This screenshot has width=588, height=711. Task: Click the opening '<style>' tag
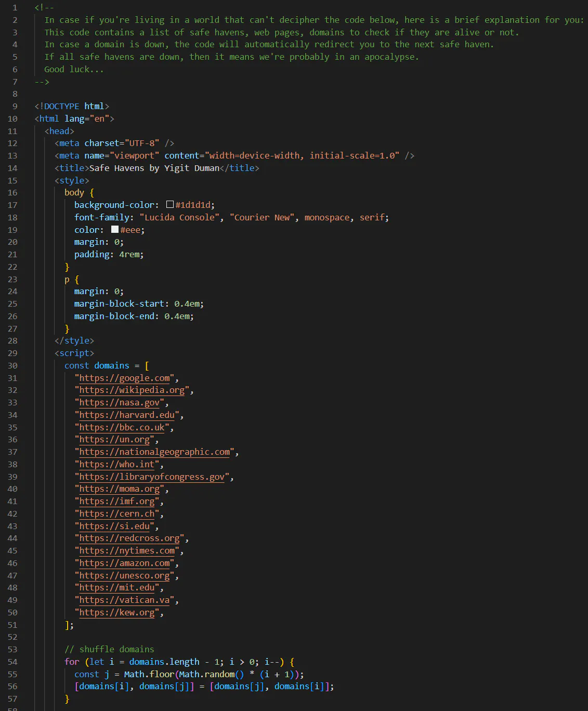pyautogui.click(x=72, y=180)
